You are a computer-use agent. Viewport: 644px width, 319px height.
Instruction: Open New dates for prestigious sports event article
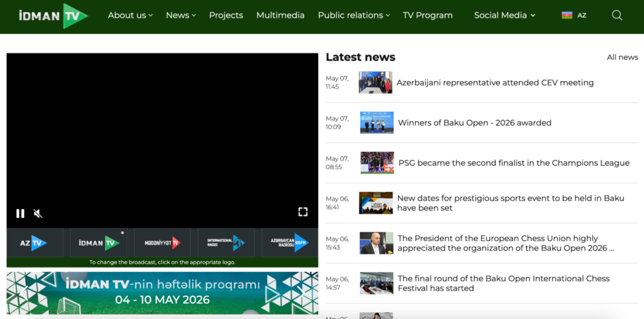pos(511,203)
